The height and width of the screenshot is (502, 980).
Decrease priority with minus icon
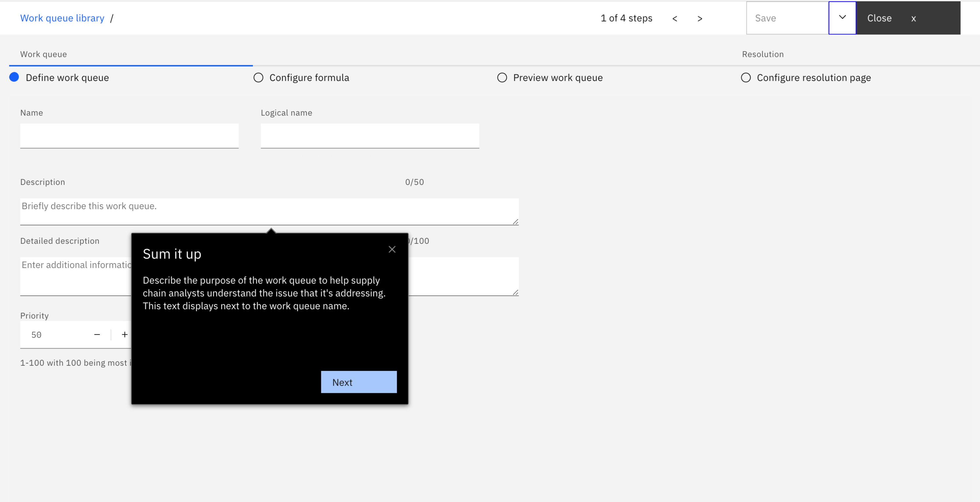[x=97, y=335]
